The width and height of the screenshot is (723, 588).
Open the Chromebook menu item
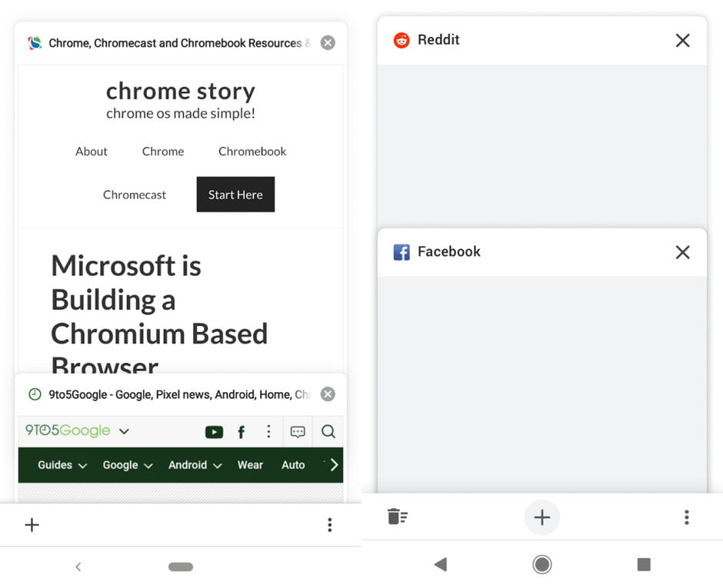pos(252,151)
